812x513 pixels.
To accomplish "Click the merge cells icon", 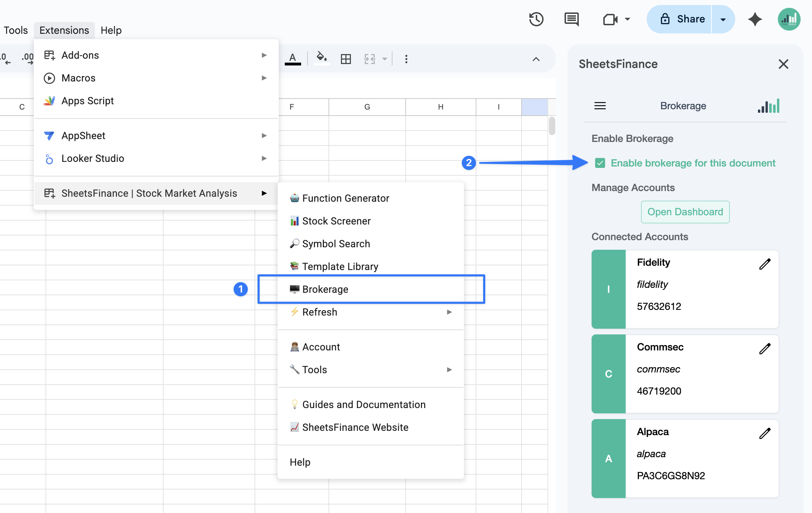I will [370, 59].
